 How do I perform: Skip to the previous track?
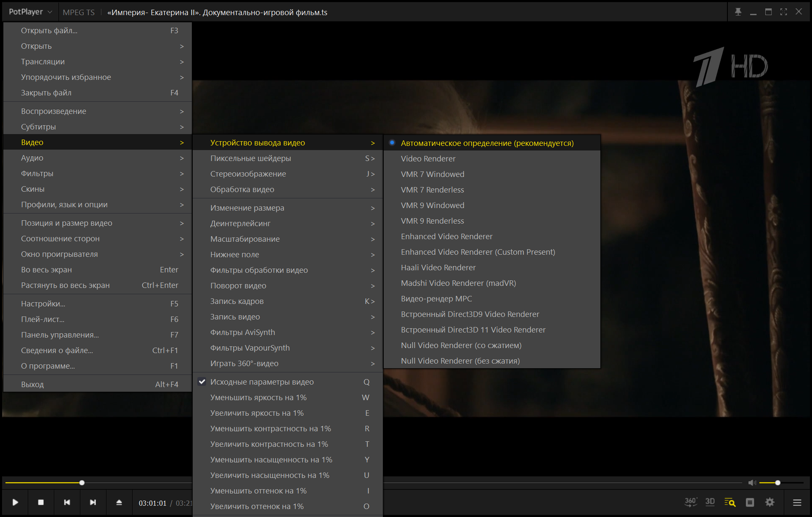pyautogui.click(x=67, y=502)
